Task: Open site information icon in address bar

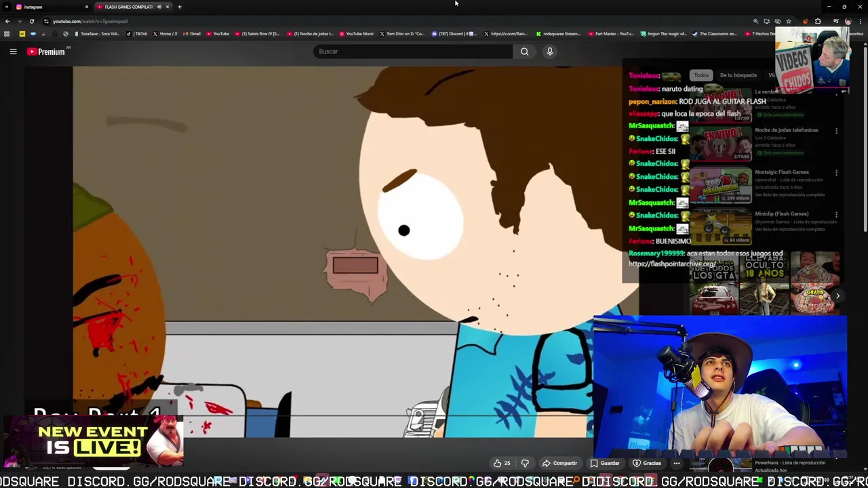Action: click(x=46, y=21)
